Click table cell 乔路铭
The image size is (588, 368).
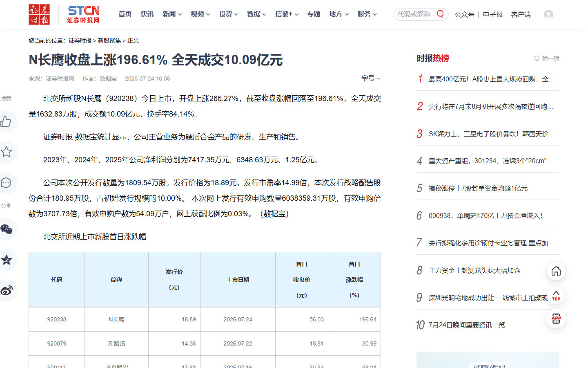coord(116,343)
